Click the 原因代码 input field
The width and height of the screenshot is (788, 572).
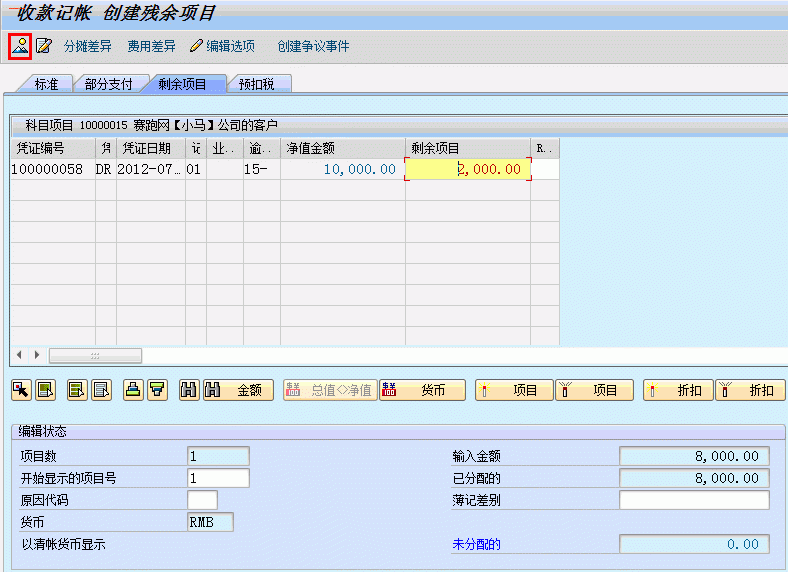click(203, 500)
